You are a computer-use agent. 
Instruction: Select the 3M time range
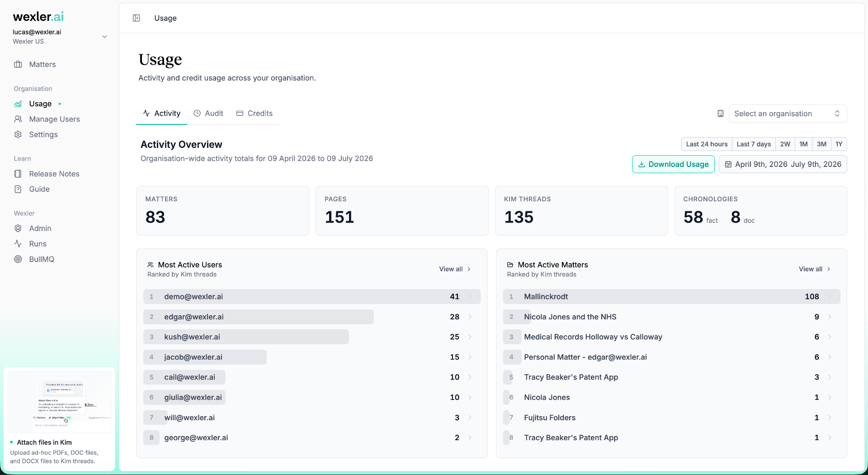821,144
